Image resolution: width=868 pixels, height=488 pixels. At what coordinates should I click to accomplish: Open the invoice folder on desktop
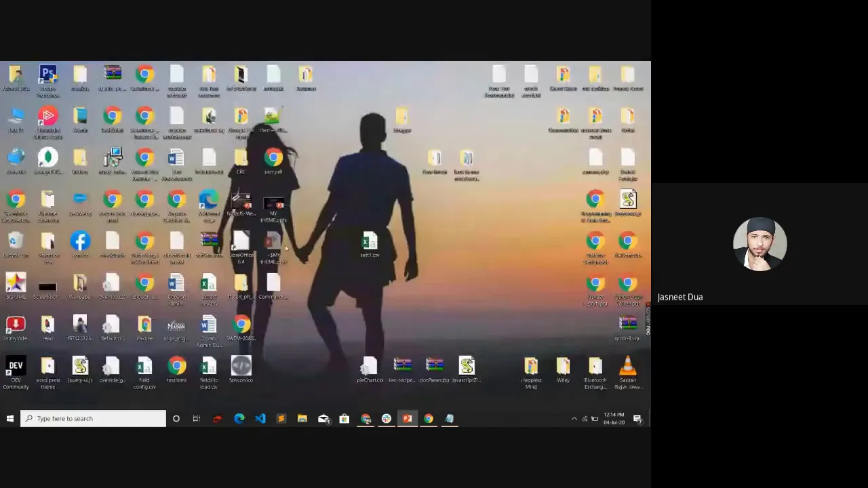(144, 329)
